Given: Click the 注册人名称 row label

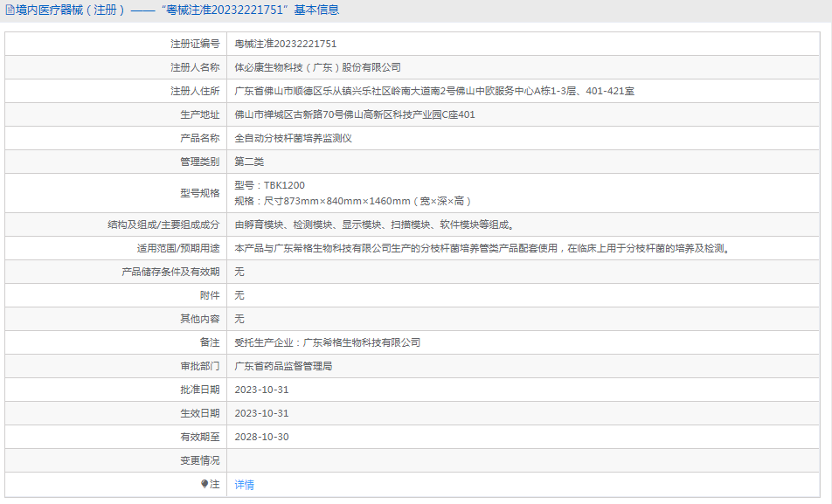Looking at the screenshot, I should pos(195,67).
